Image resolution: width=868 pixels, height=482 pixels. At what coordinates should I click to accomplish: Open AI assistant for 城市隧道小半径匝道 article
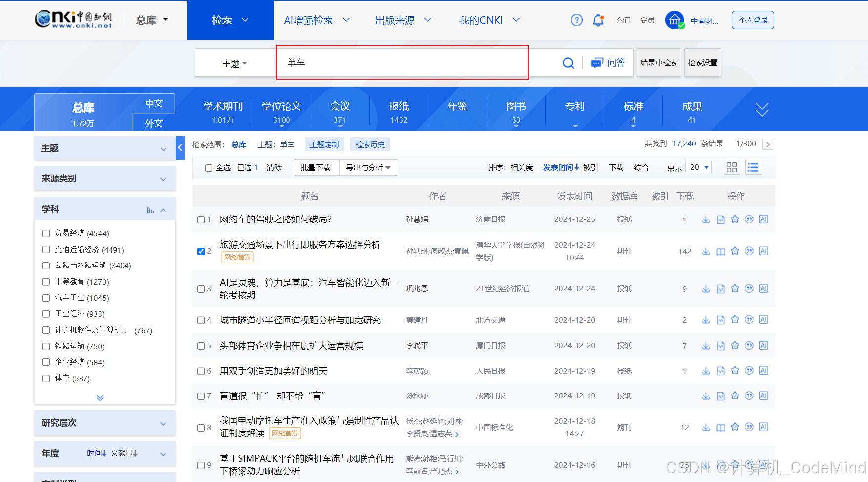pos(764,319)
